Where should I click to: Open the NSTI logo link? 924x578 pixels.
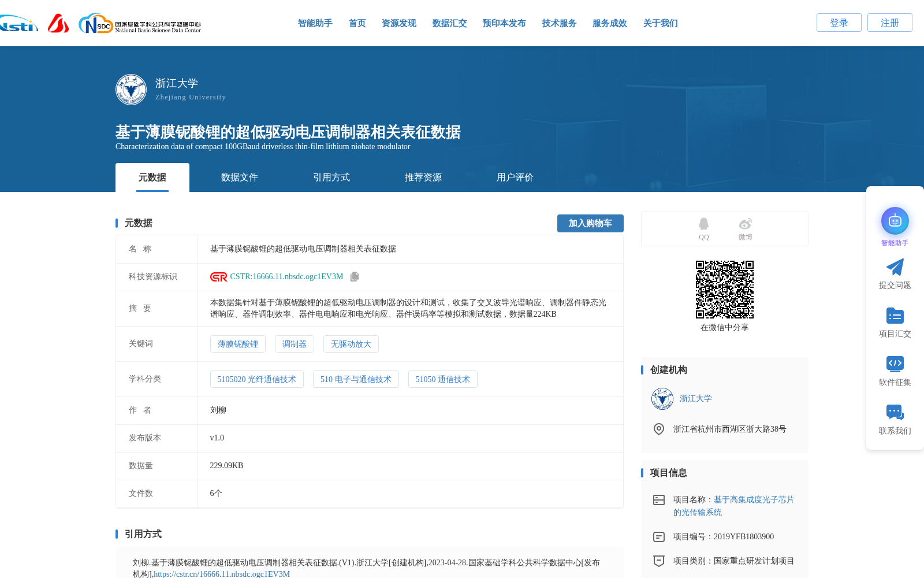point(18,24)
